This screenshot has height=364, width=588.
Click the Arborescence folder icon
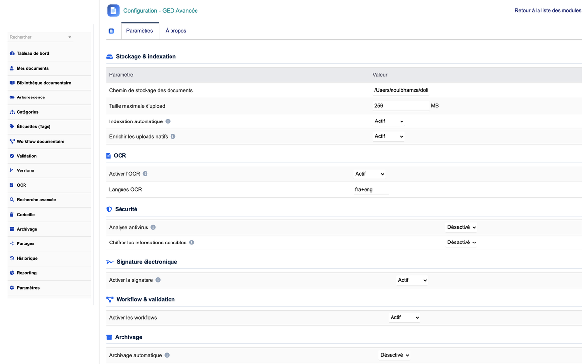pyautogui.click(x=12, y=97)
